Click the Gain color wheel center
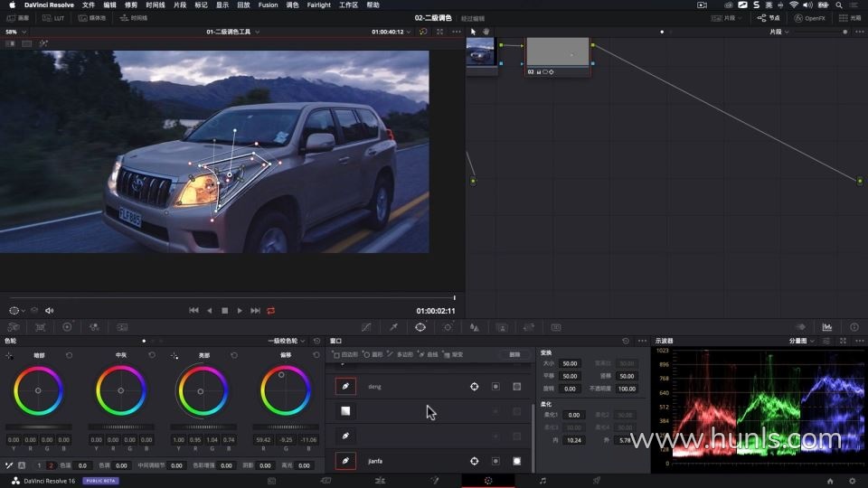This screenshot has width=868, height=488. (x=203, y=390)
